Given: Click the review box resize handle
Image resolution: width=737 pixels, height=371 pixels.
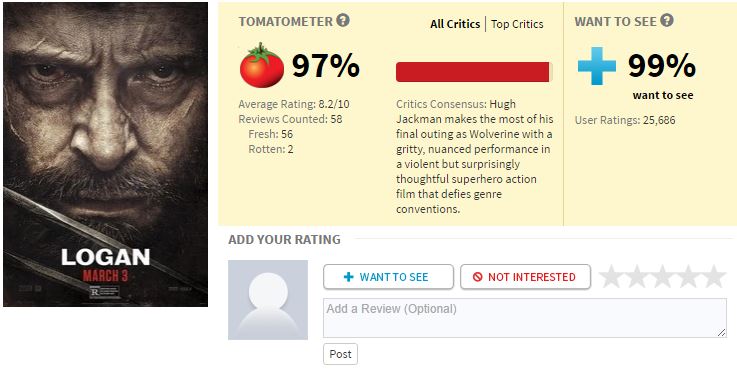Looking at the screenshot, I should pos(721,332).
